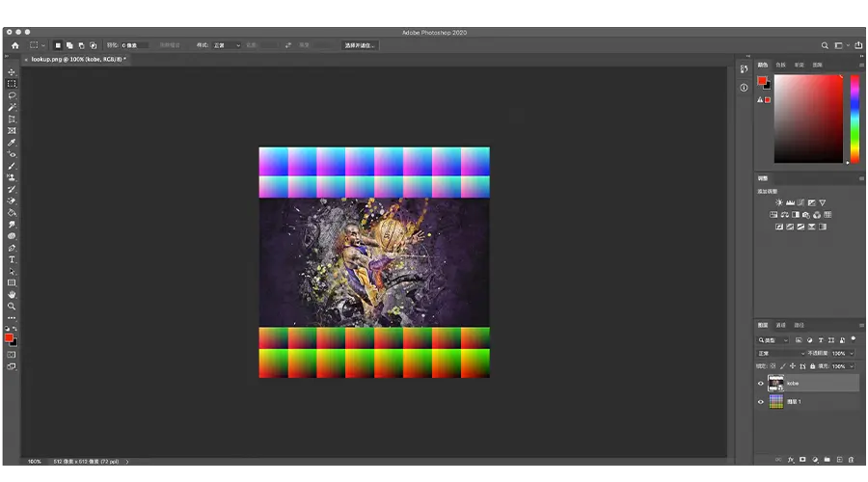Open the selection Style dropdown
Viewport: 868px width, 482px height.
click(x=227, y=45)
